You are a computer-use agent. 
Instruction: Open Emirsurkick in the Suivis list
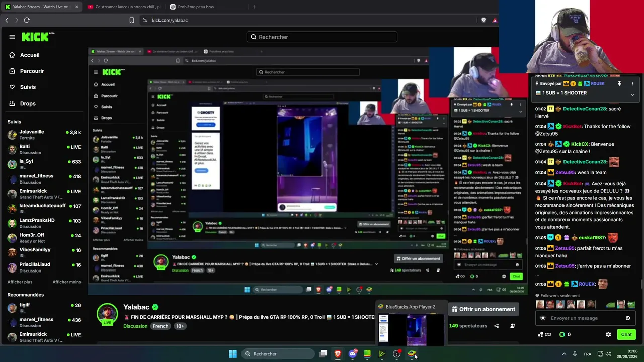[x=44, y=194]
